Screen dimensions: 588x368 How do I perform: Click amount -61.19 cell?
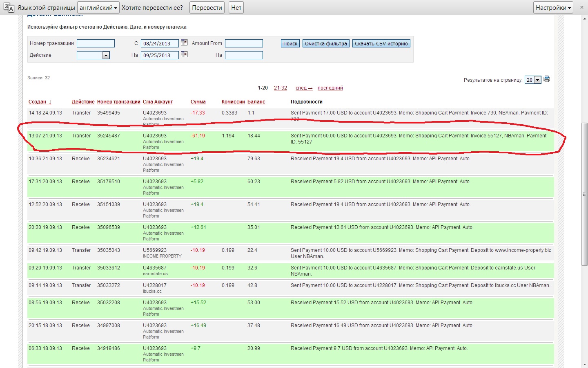pos(198,136)
